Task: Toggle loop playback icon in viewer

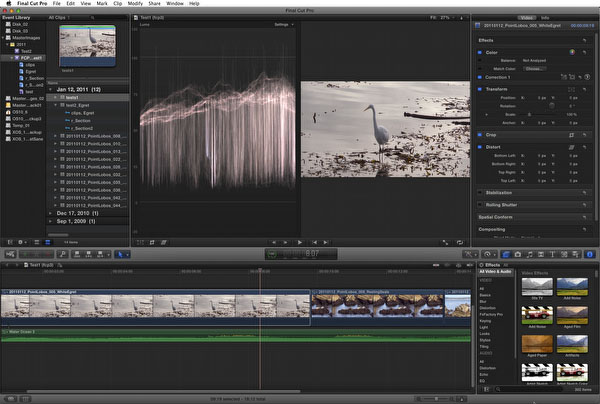Action: [x=460, y=243]
